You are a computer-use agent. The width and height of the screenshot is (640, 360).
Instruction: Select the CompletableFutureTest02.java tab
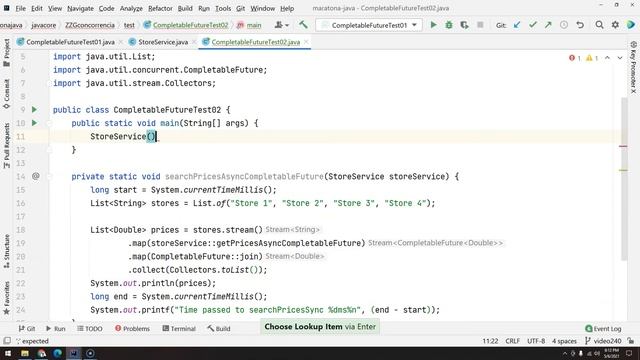[x=256, y=42]
